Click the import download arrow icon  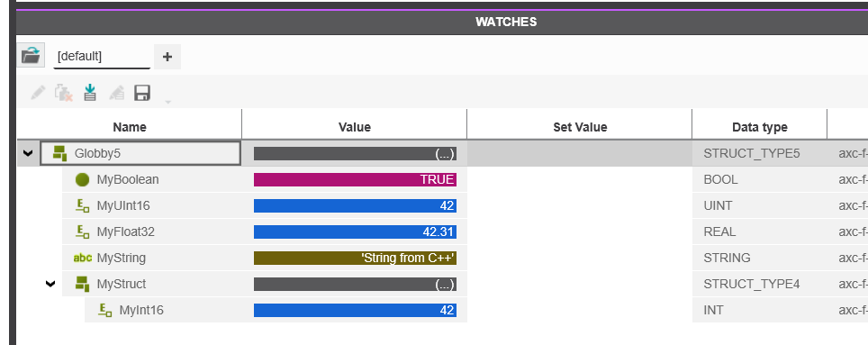click(x=90, y=93)
